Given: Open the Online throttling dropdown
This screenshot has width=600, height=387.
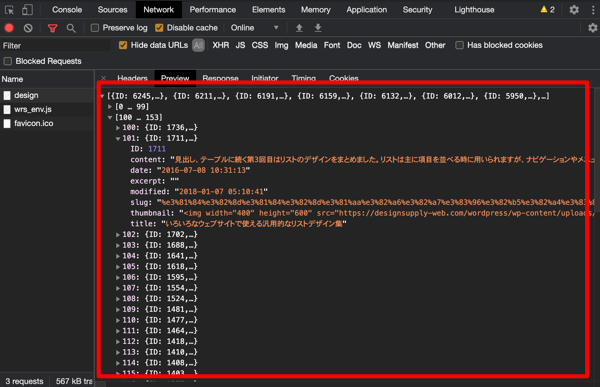Looking at the screenshot, I should 254,28.
